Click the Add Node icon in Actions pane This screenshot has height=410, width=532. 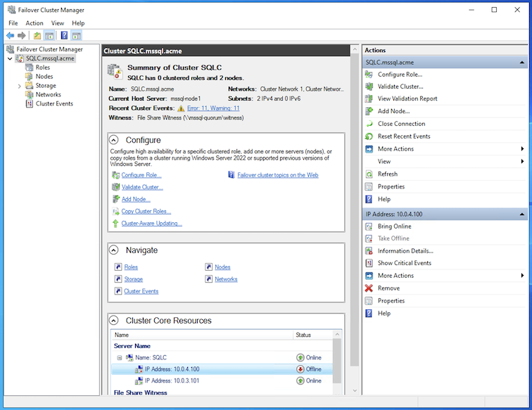tap(369, 111)
